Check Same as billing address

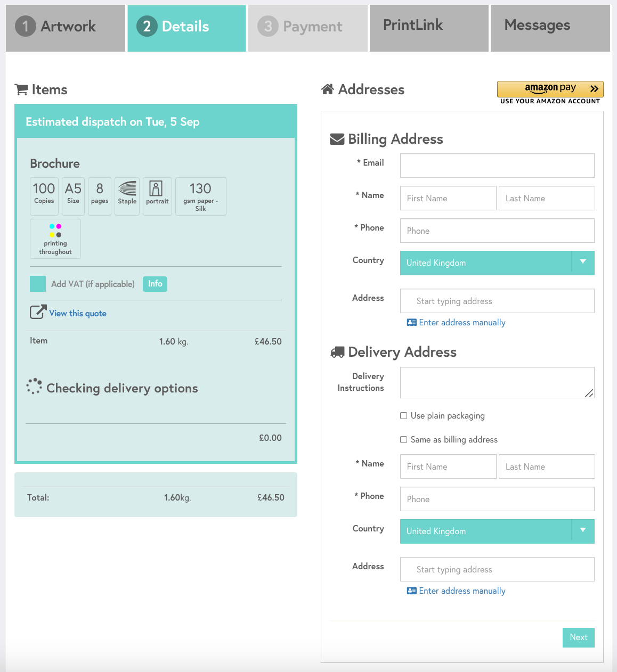[x=404, y=440]
